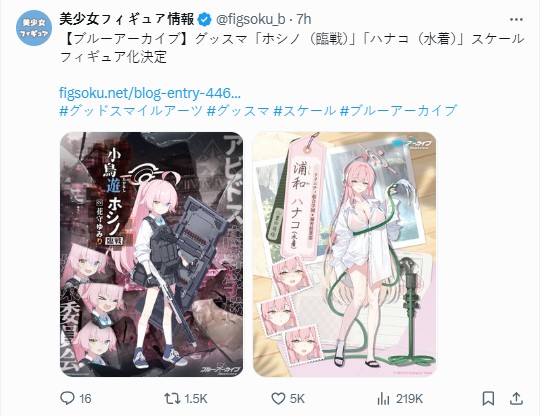The image size is (540, 416).
Task: Click the repost arrows icon
Action: pos(172,399)
